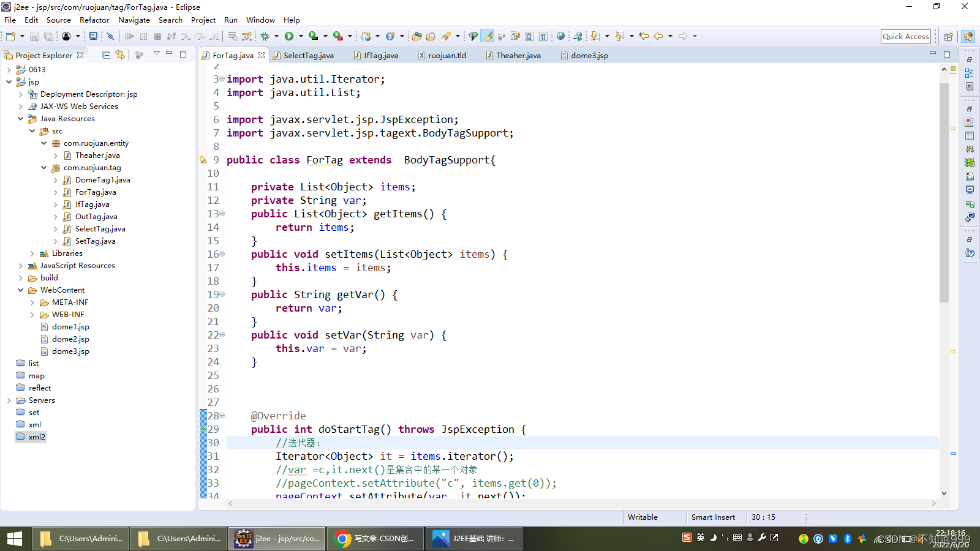980x551 pixels.
Task: Click the Collapse All icon in Project Explorer
Action: point(107,55)
